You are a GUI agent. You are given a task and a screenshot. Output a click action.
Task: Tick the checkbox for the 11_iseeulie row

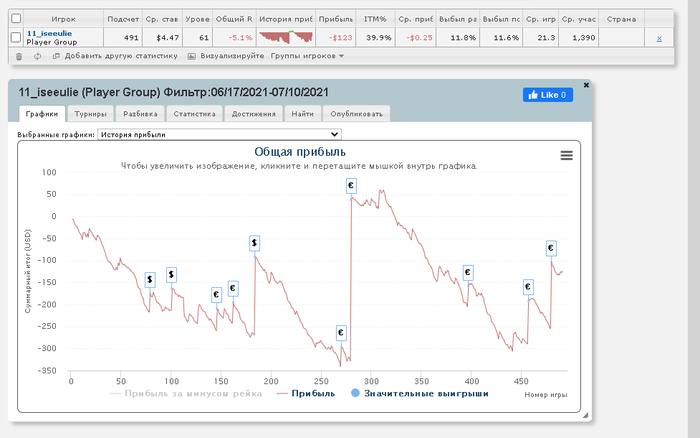16,37
